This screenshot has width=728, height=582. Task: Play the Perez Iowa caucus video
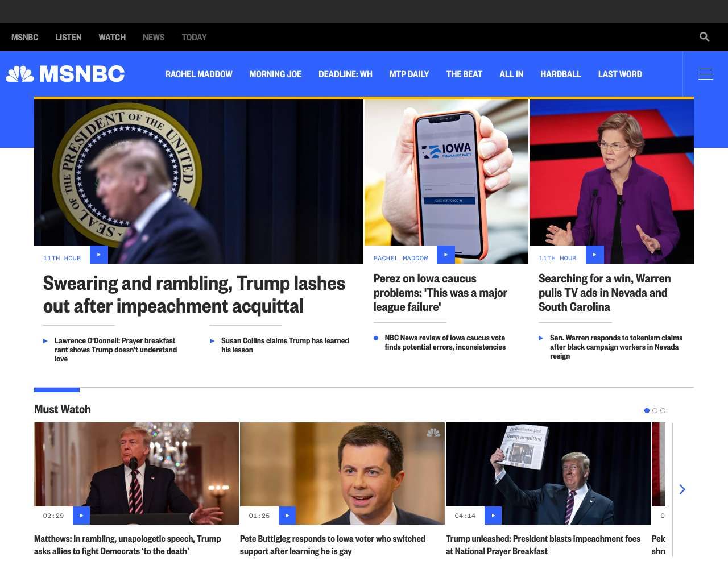[x=446, y=255]
